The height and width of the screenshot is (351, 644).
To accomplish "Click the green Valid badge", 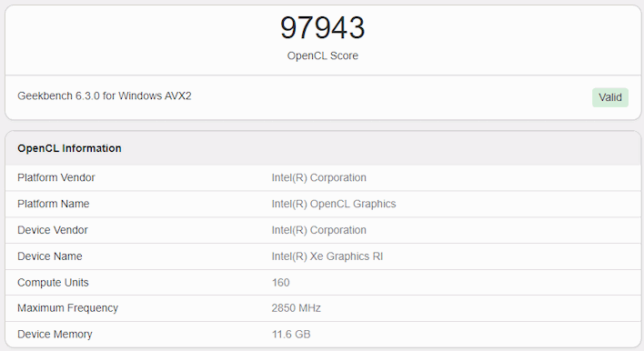I will 610,97.
